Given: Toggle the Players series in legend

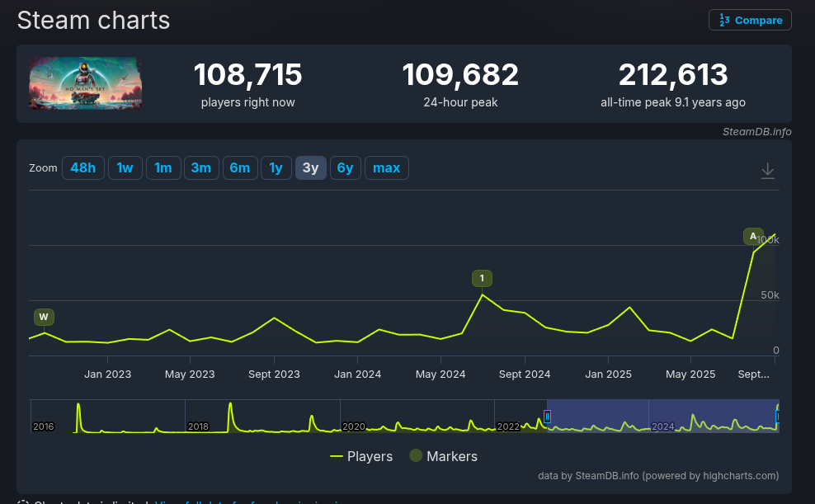Looking at the screenshot, I should 361,456.
